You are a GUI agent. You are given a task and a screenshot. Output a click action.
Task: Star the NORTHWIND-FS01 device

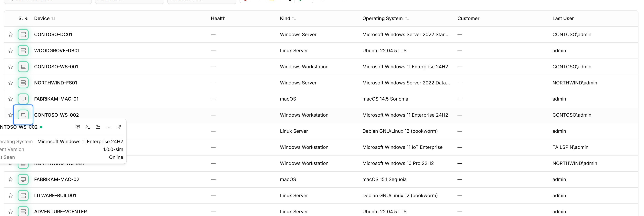tap(10, 83)
